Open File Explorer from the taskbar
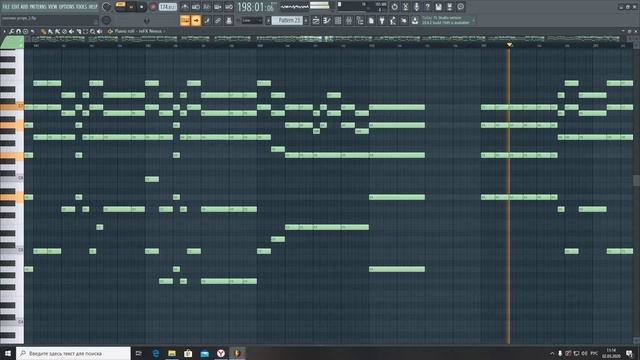 click(x=172, y=353)
